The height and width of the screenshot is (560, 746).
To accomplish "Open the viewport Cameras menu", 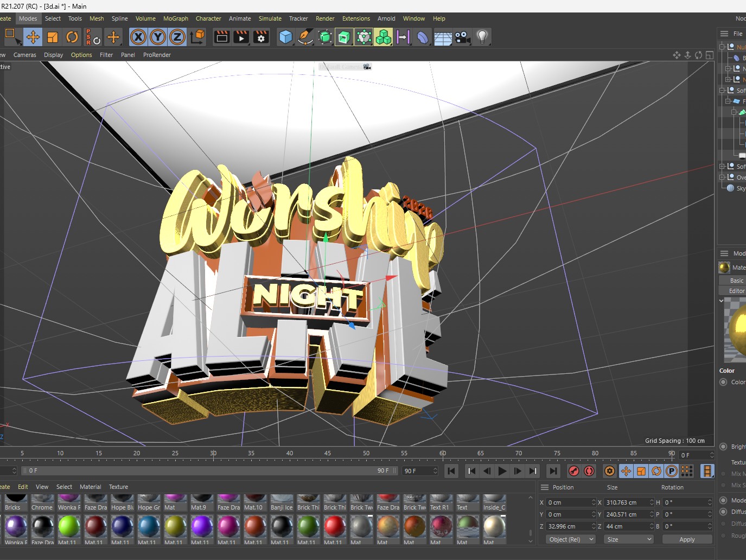I will point(25,55).
